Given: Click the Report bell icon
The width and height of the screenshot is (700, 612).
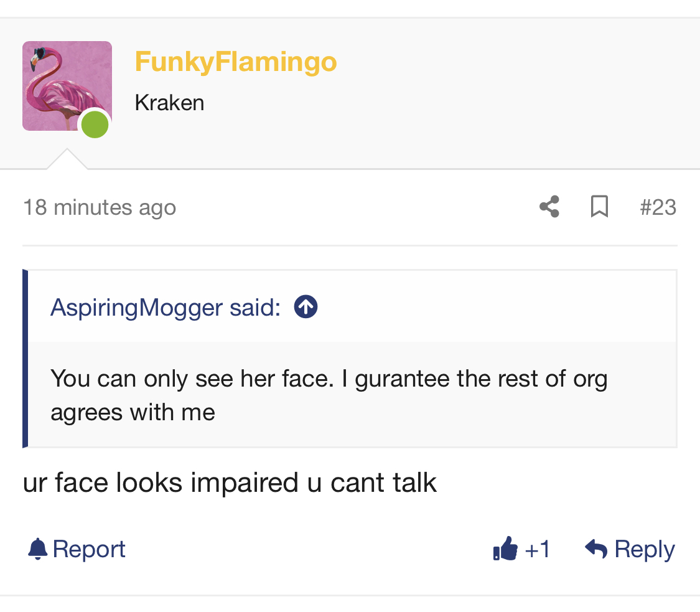Looking at the screenshot, I should tap(37, 548).
